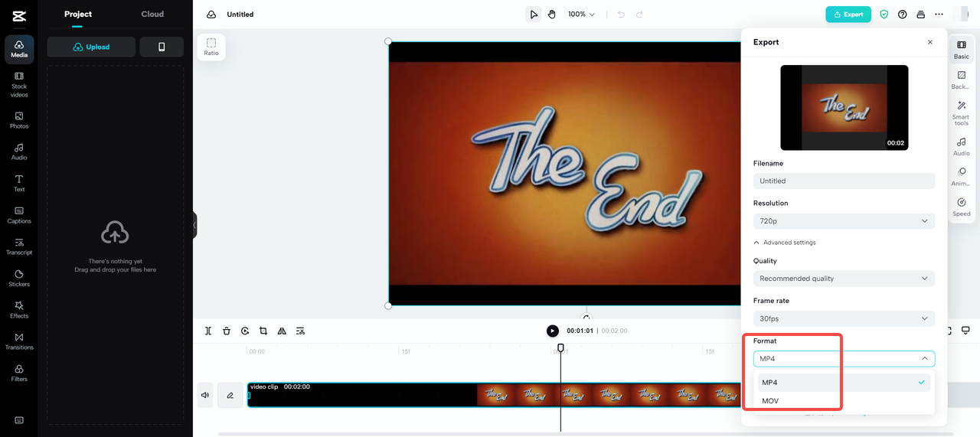Collapse the left panel with edge handle
The height and width of the screenshot is (437, 980).
tap(194, 225)
